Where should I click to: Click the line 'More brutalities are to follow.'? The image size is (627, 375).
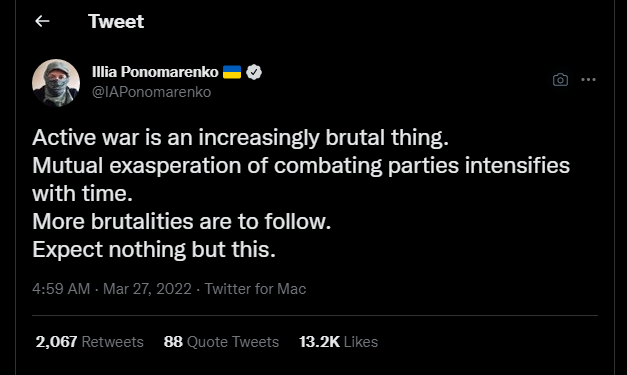coord(182,221)
